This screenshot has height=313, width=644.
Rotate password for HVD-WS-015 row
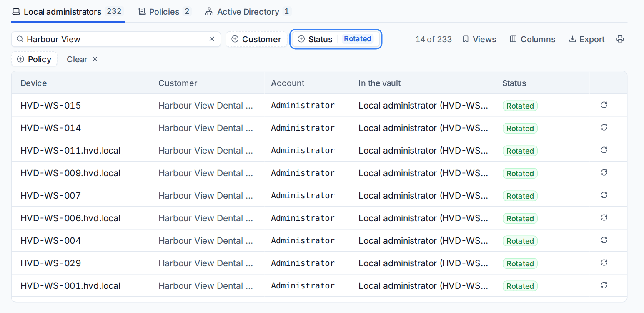pos(604,105)
